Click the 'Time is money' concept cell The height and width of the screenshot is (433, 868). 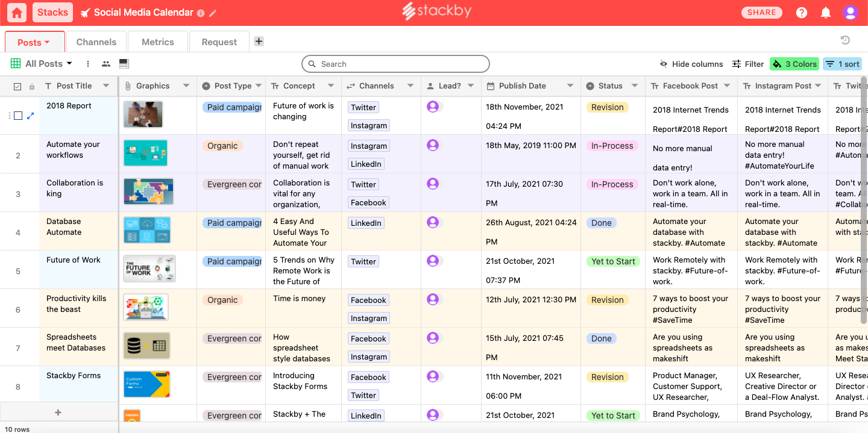[303, 308]
